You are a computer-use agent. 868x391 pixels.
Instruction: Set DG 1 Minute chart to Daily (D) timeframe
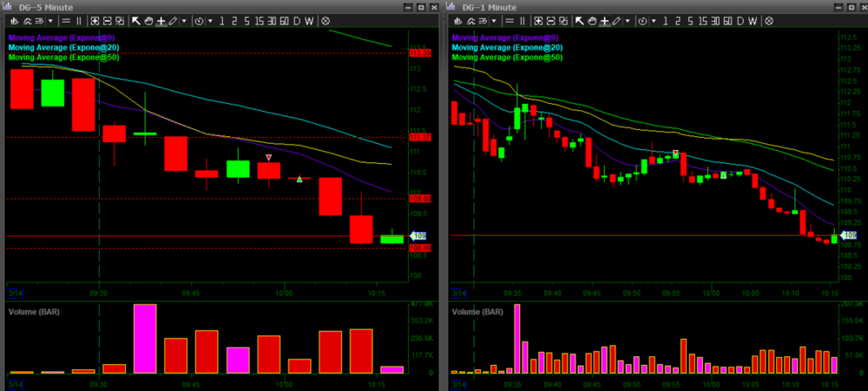[740, 21]
